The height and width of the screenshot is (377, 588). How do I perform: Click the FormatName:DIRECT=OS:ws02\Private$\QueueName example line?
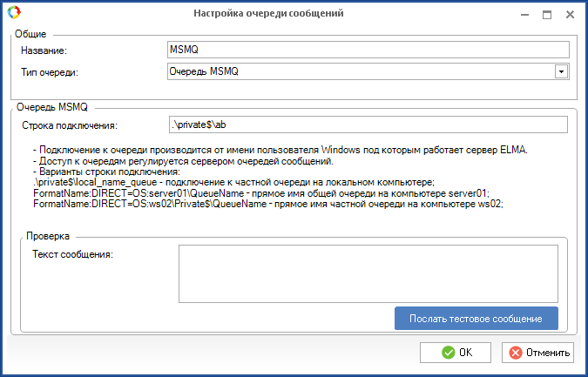click(x=268, y=205)
